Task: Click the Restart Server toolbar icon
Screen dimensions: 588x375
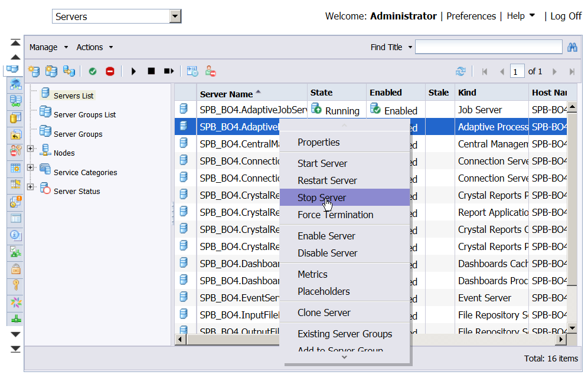Action: 169,71
